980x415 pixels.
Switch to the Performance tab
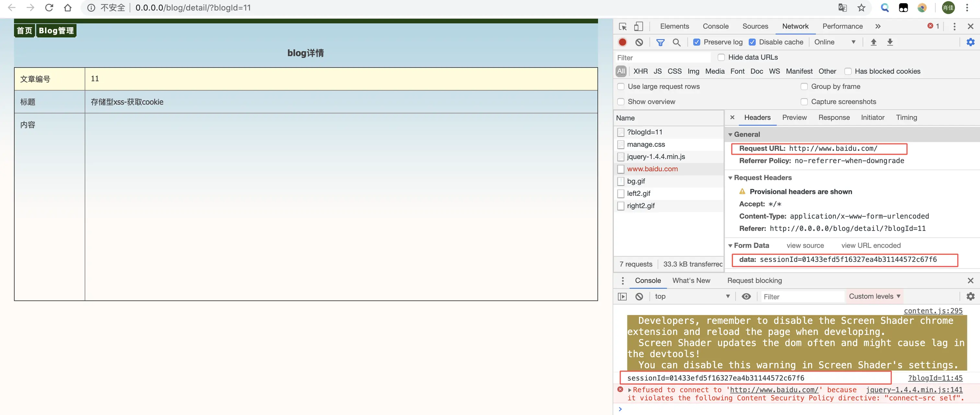pyautogui.click(x=842, y=26)
